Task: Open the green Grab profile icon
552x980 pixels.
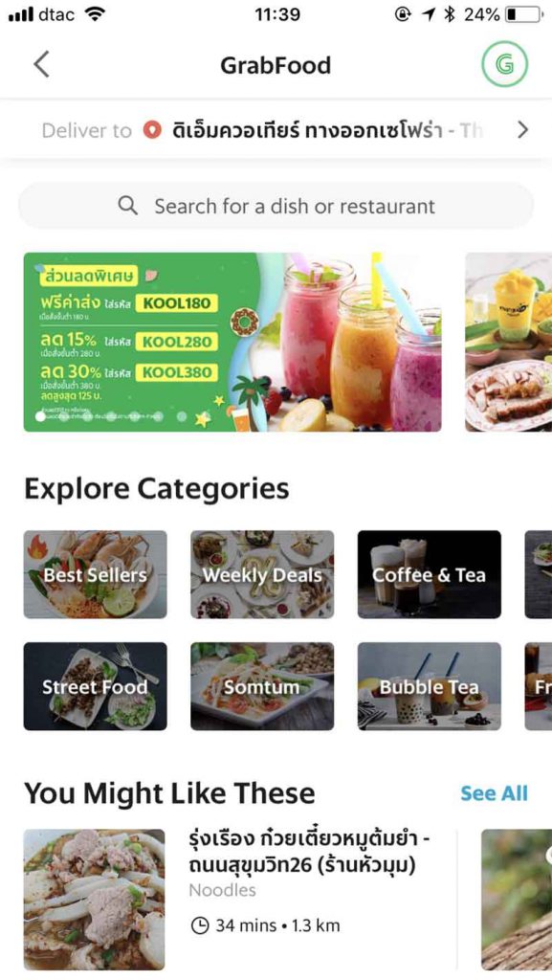Action: pyautogui.click(x=504, y=64)
